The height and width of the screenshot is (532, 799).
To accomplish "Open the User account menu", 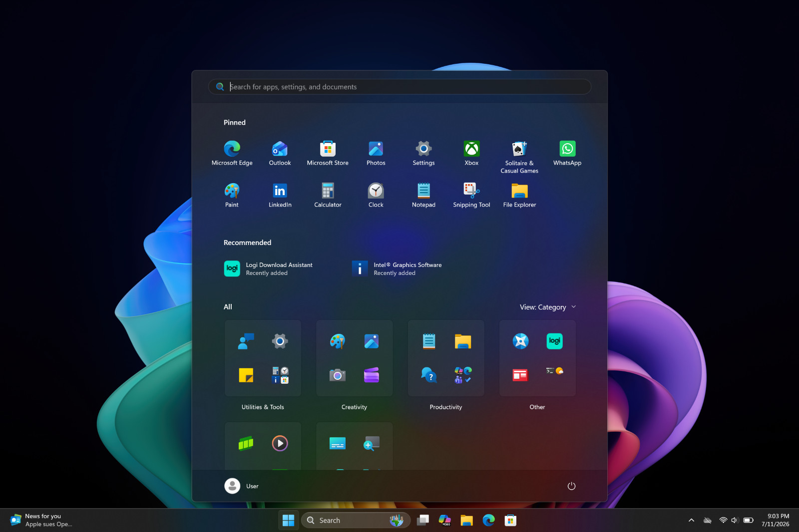I will point(242,486).
